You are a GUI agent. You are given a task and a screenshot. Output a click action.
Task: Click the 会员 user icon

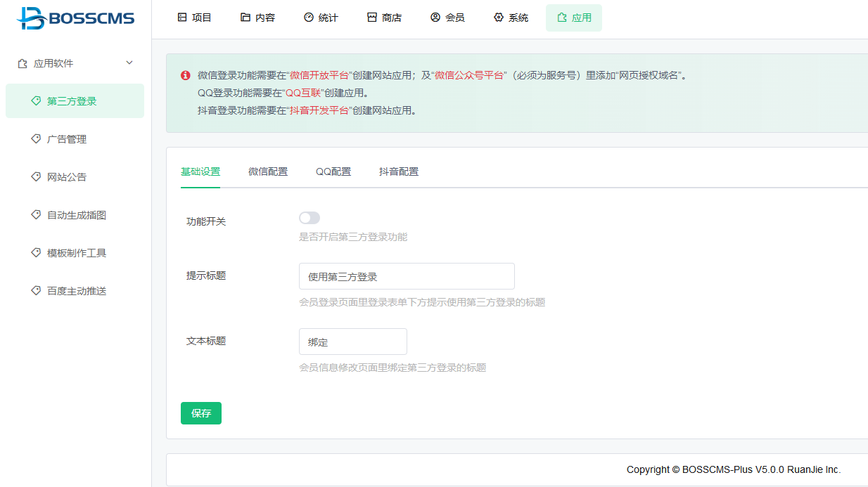coord(435,18)
